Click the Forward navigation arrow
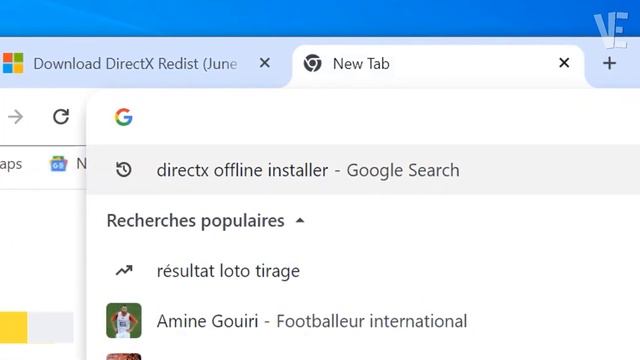Viewport: 640px width, 360px height. coord(16,117)
